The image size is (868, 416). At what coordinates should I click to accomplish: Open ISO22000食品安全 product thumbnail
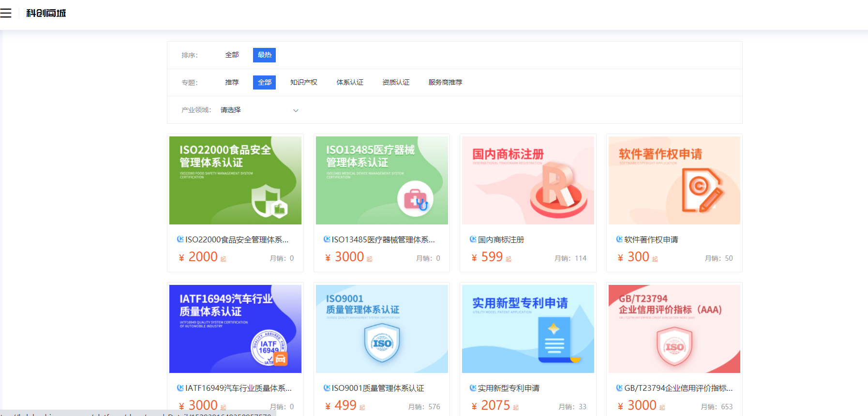pos(235,180)
